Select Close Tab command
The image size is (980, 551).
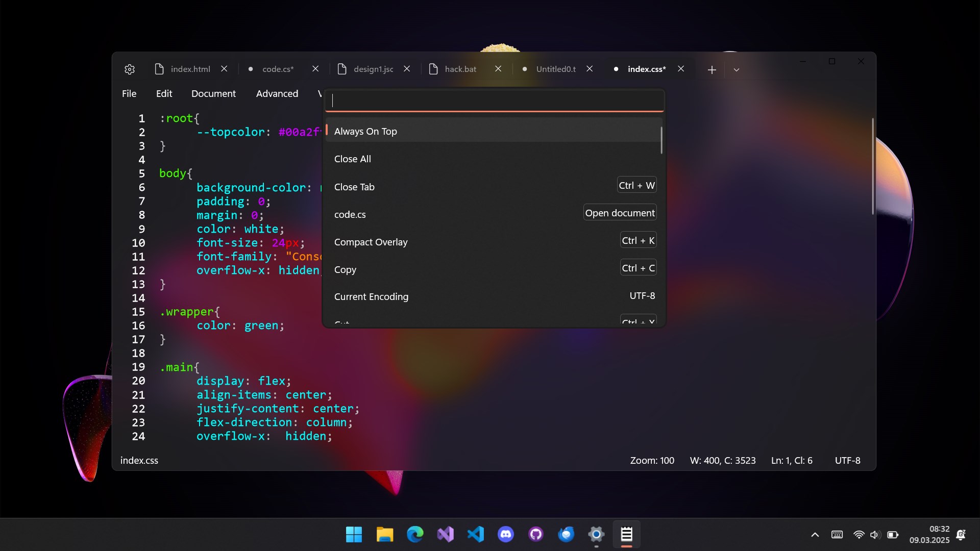coord(493,187)
